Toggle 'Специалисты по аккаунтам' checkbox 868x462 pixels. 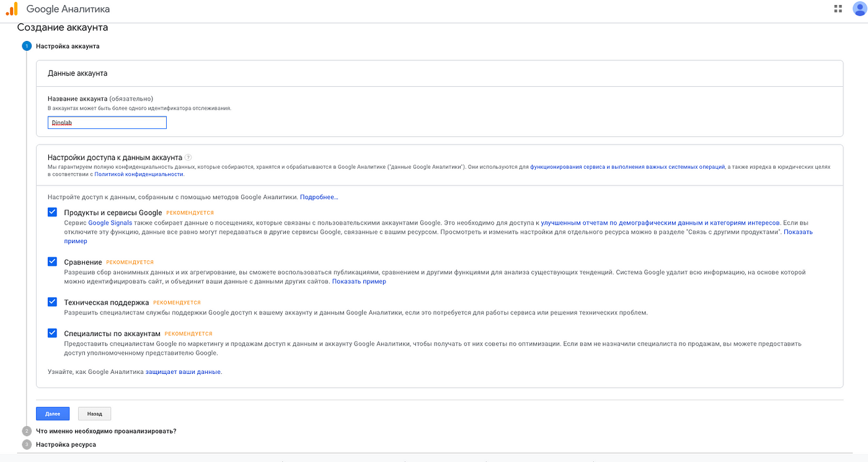click(53, 333)
